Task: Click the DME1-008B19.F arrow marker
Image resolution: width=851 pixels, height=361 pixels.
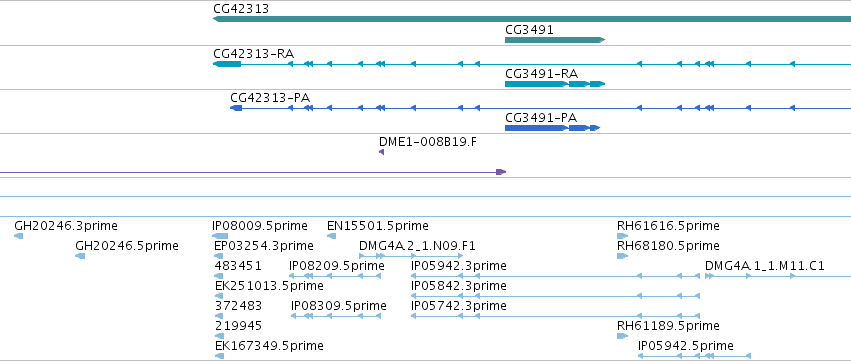Action: tap(382, 152)
